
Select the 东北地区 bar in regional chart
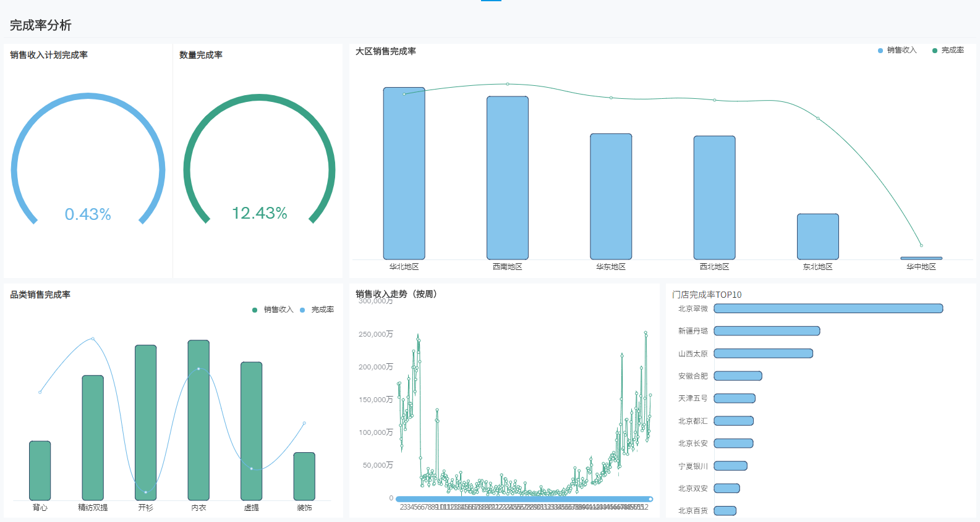click(x=817, y=237)
